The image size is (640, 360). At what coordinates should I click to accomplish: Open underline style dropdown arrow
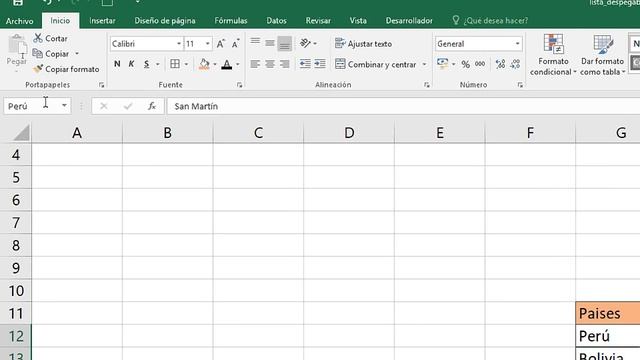point(158,64)
